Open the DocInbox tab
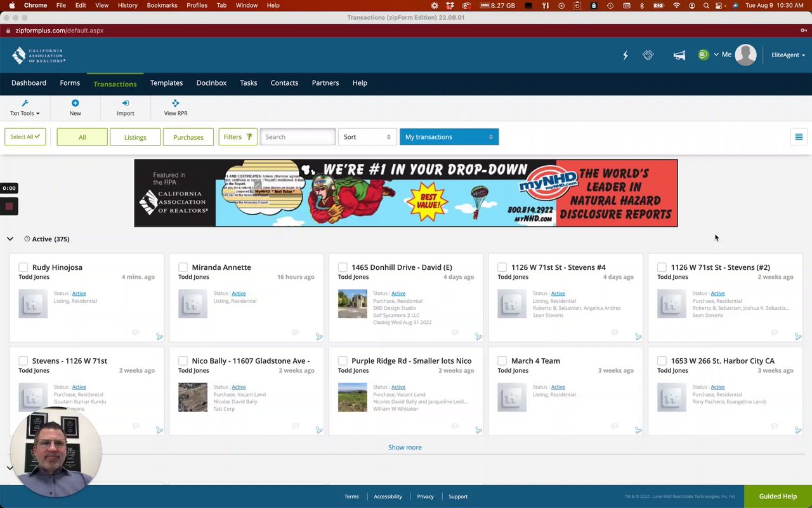Image resolution: width=812 pixels, height=508 pixels. tap(211, 83)
